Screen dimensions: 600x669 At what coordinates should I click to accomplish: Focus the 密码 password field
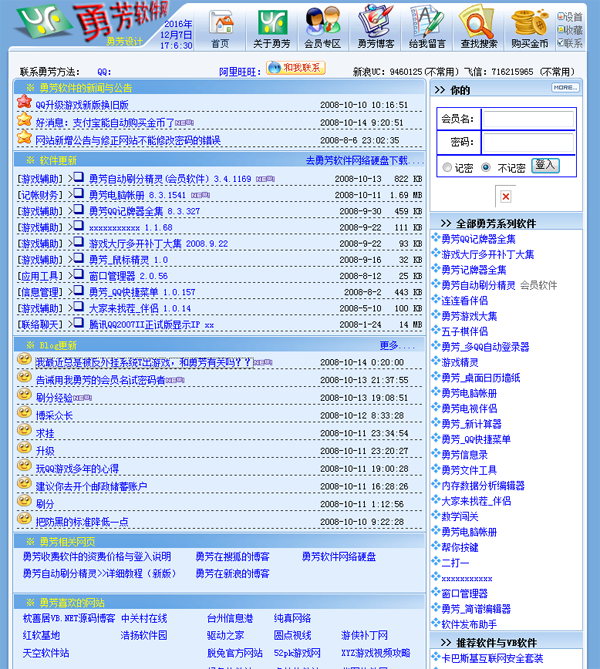pyautogui.click(x=528, y=142)
